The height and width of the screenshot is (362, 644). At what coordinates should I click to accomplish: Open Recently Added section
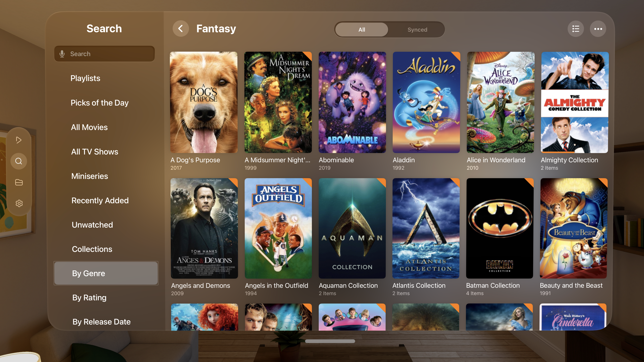100,200
